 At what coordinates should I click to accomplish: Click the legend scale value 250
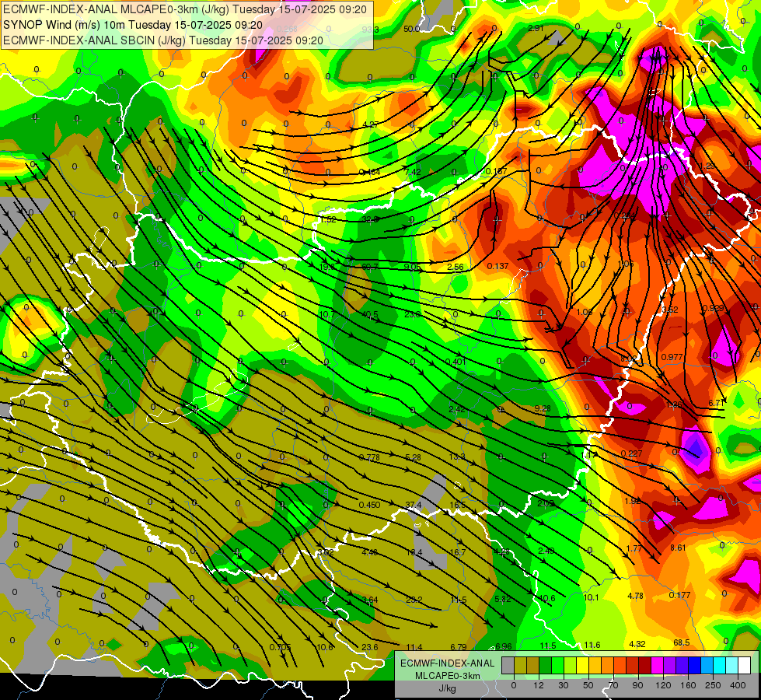pyautogui.click(x=713, y=685)
